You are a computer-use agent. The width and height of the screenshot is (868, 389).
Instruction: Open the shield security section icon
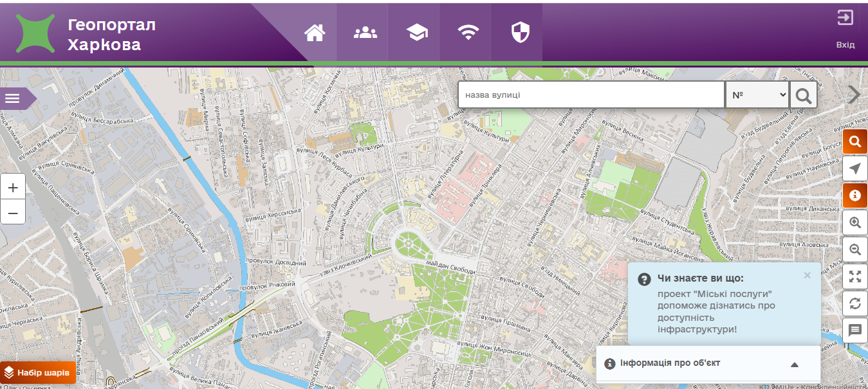pos(520,33)
